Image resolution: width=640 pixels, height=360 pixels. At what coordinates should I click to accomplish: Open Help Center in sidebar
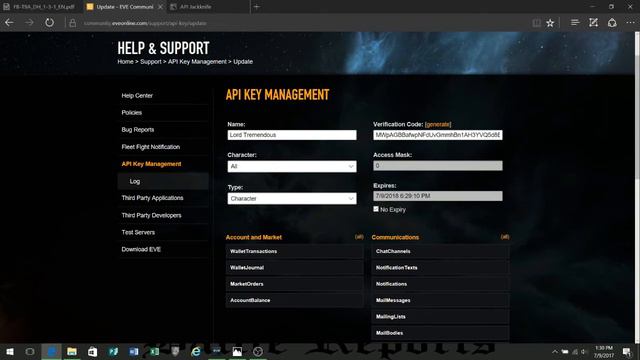(x=137, y=96)
